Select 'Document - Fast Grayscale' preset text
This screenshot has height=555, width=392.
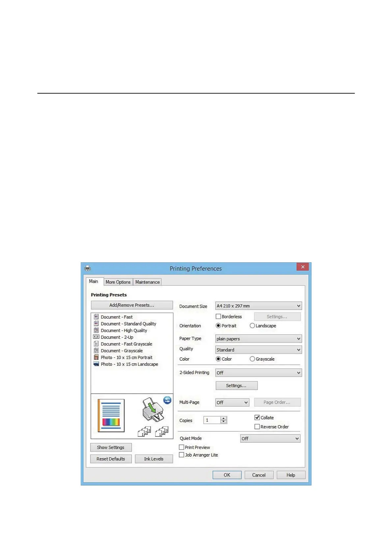pos(126,344)
